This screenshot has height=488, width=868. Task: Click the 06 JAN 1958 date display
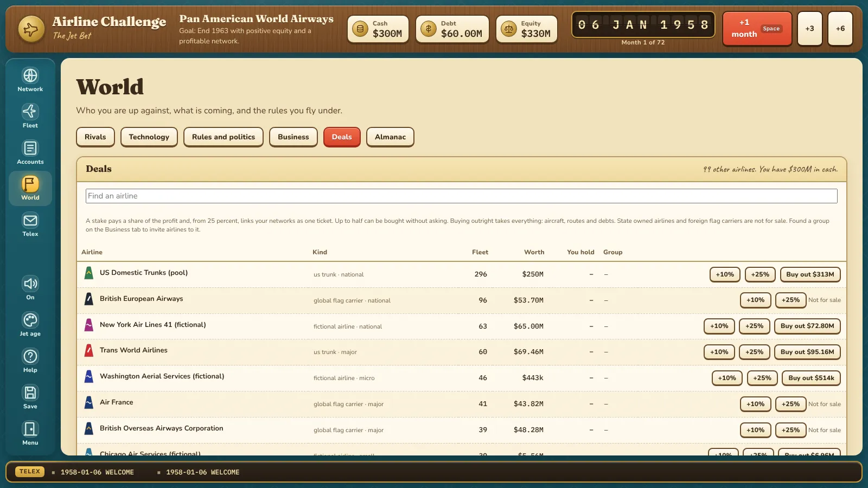click(643, 24)
